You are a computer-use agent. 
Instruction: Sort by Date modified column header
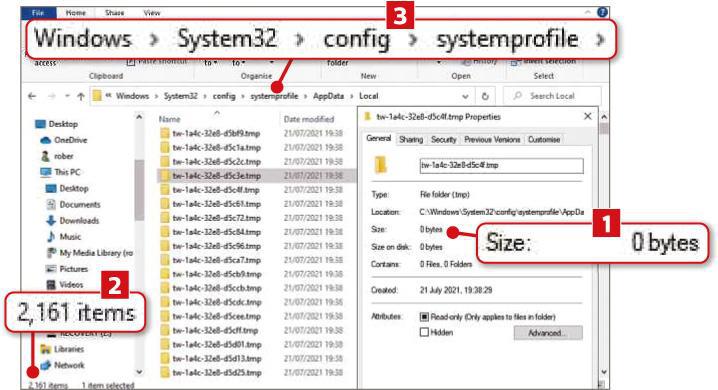[309, 119]
